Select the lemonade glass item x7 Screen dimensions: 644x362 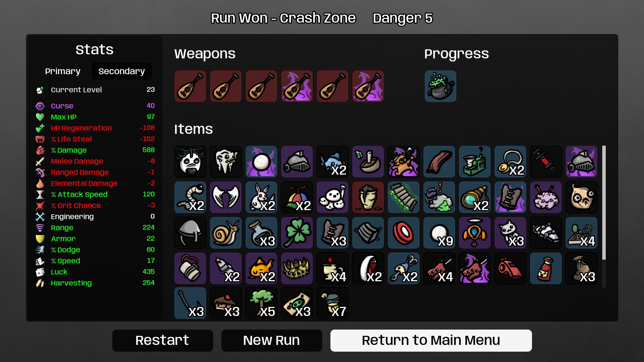click(x=332, y=303)
